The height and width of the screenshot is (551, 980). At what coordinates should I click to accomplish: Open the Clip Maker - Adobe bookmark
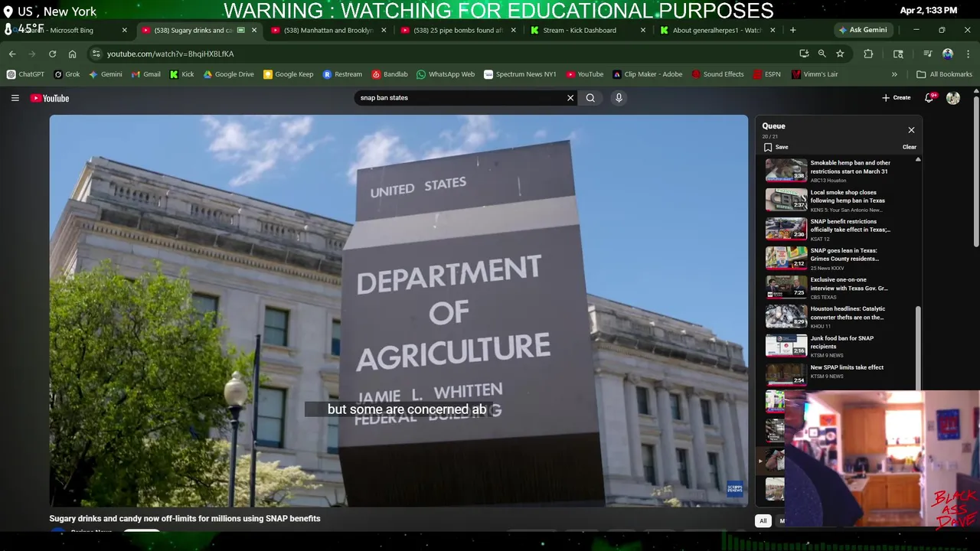click(647, 74)
